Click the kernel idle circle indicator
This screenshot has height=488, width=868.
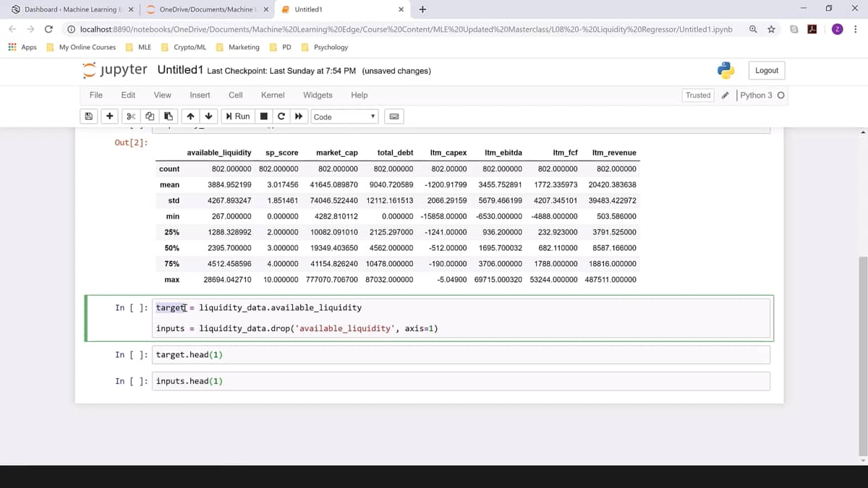[780, 95]
